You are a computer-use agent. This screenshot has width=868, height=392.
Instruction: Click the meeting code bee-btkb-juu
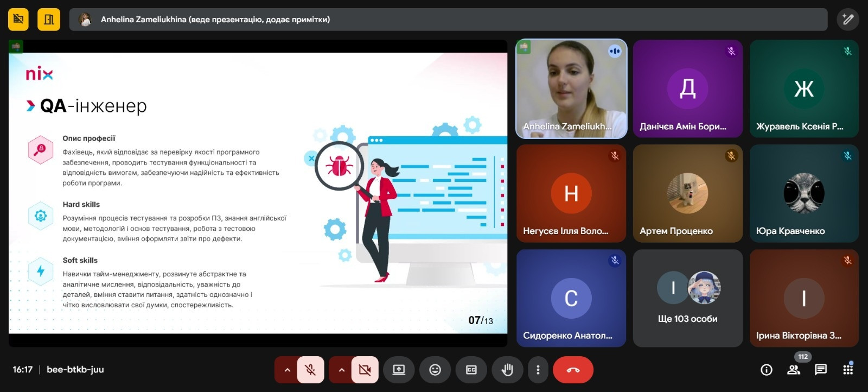click(75, 370)
